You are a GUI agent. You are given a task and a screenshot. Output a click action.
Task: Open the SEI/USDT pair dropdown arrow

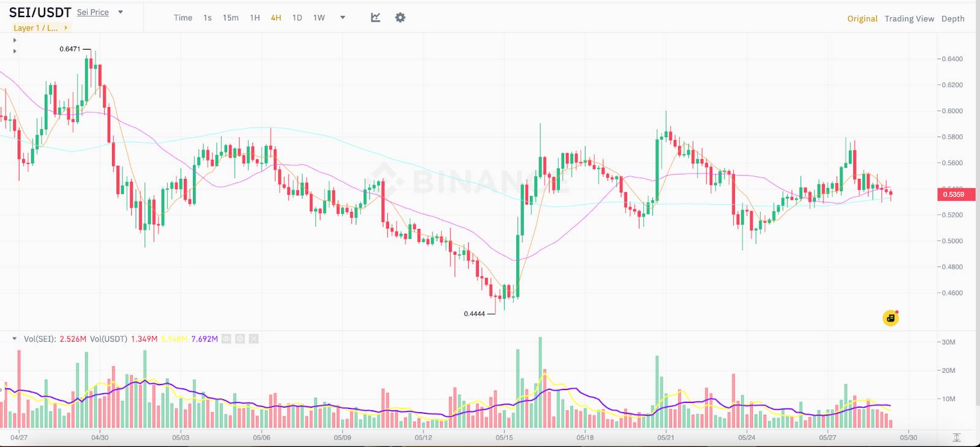point(121,12)
